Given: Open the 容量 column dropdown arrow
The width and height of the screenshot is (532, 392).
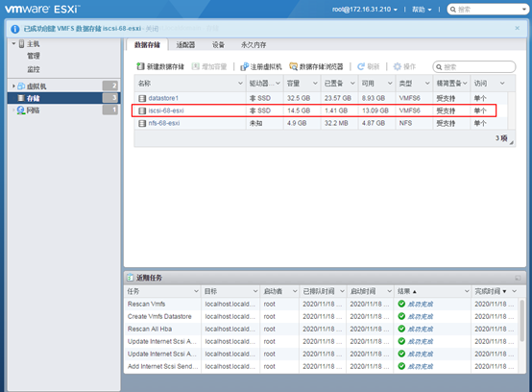Looking at the screenshot, I should pos(315,84).
